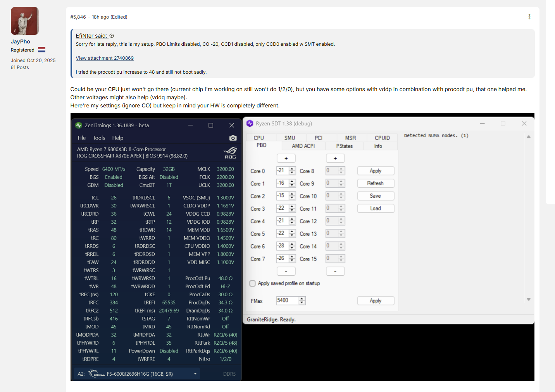This screenshot has height=392, width=555.
Task: Click the G.Skill logo in DIMM selector
Action: click(x=97, y=374)
